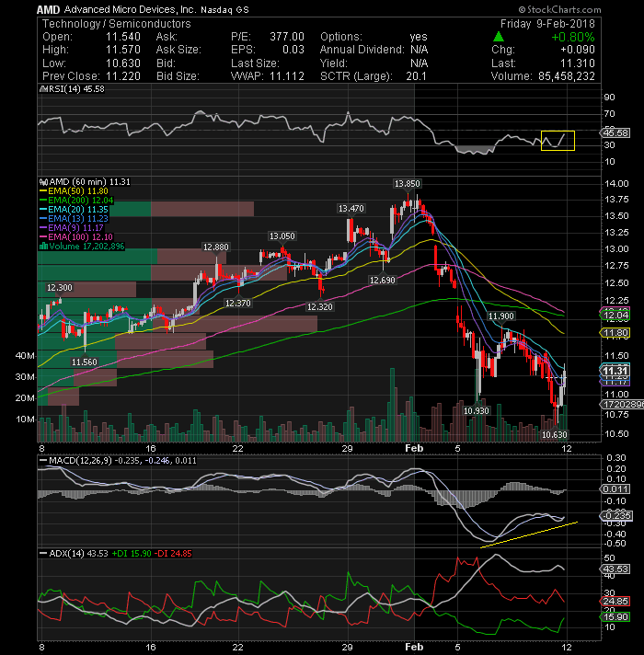Click the AMD ticker symbol in header
Image resolution: width=644 pixels, height=655 pixels.
48,9
